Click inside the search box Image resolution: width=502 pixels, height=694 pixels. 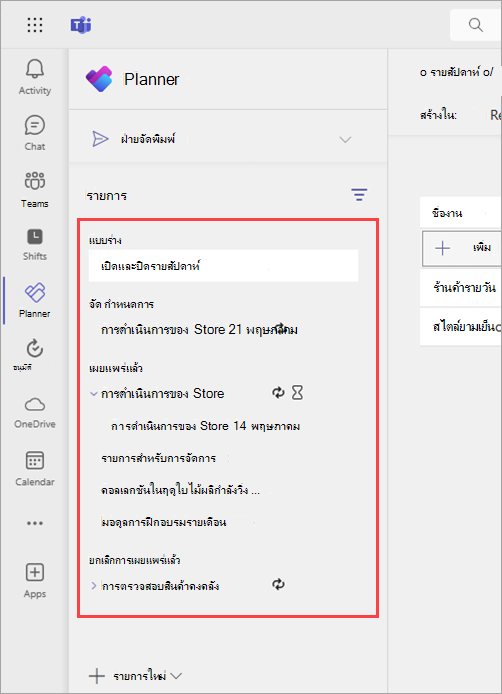(476, 25)
